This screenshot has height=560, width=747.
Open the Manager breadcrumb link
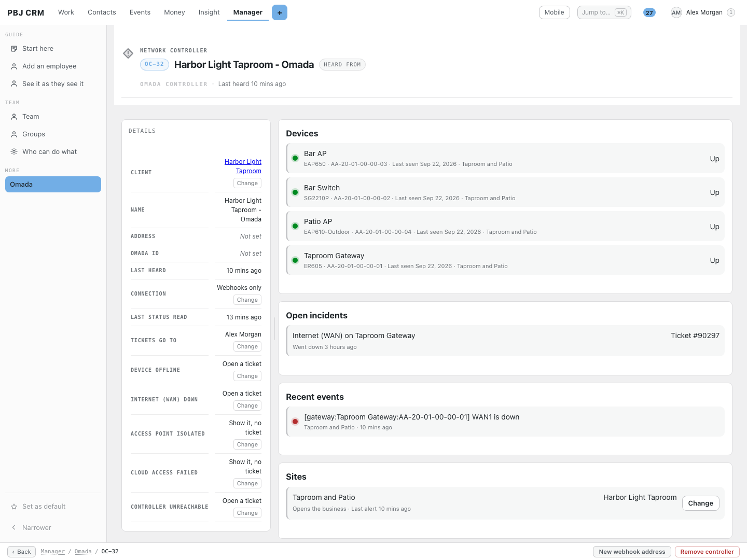pyautogui.click(x=53, y=552)
